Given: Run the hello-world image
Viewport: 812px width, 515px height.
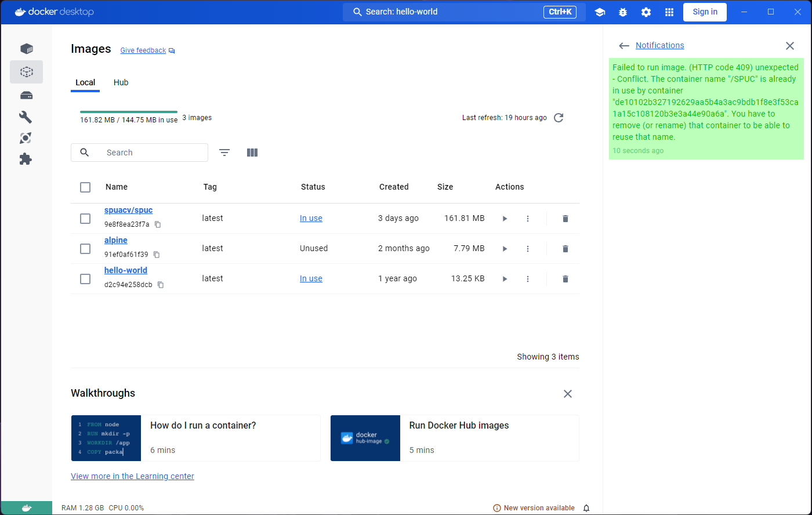Looking at the screenshot, I should [505, 279].
